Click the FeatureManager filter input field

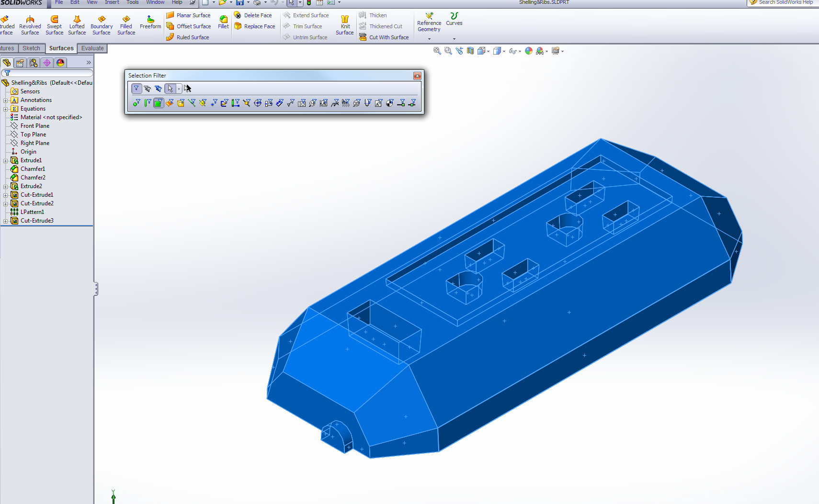(47, 73)
